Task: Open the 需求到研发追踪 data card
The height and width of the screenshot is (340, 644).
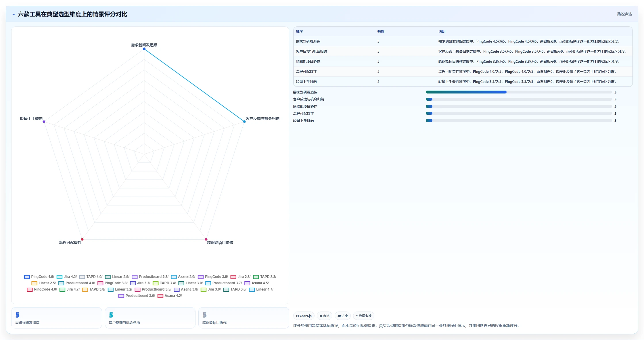Action: click(x=57, y=318)
